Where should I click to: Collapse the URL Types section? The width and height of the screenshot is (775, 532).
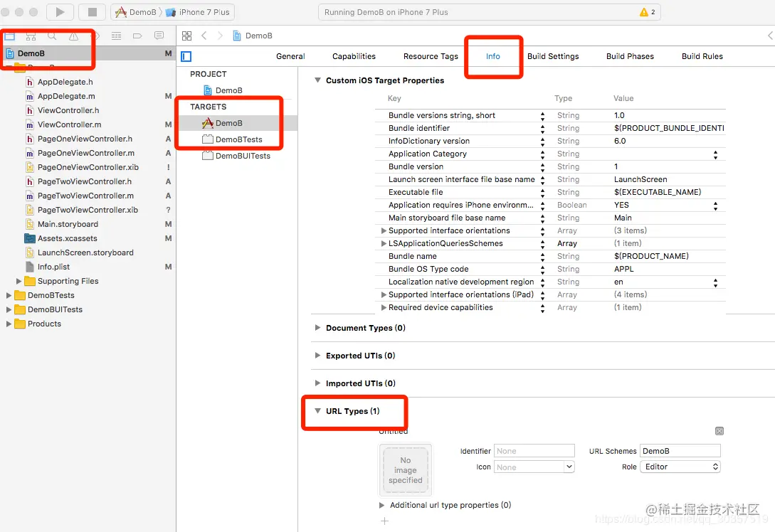(318, 410)
